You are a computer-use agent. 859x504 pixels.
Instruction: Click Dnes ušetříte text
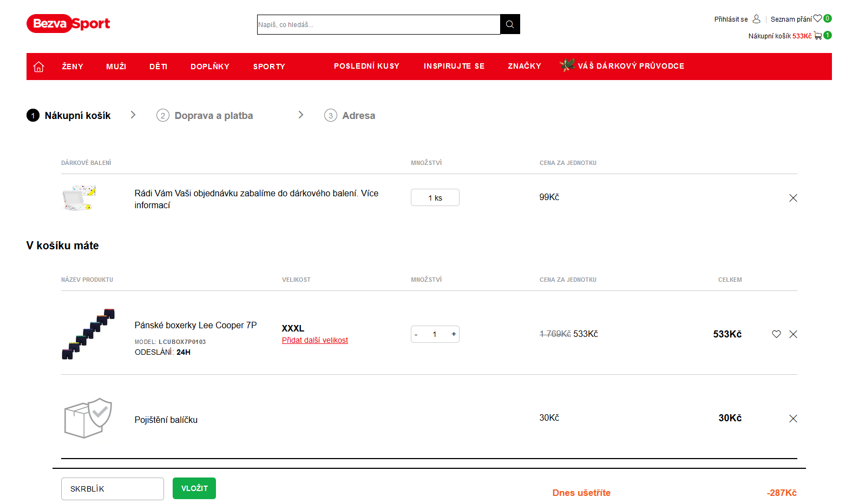tap(581, 493)
